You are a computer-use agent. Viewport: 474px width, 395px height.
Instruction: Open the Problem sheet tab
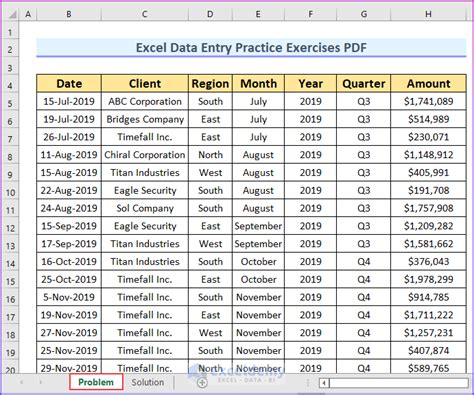pyautogui.click(x=96, y=382)
